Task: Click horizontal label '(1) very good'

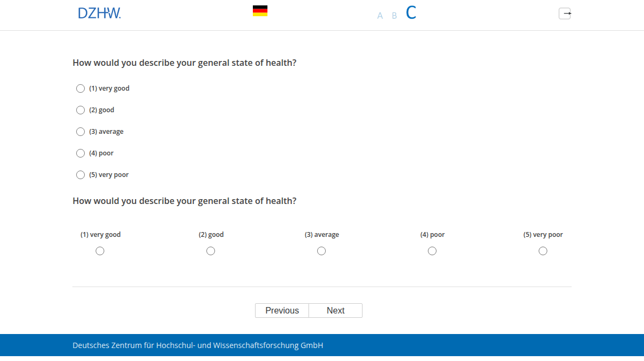Action: (100, 235)
